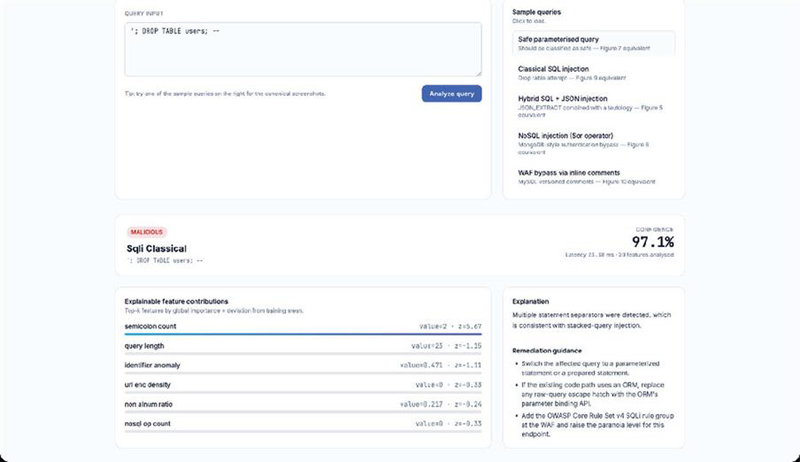Image resolution: width=800 pixels, height=462 pixels.
Task: Focus the query input text area
Action: pos(303,49)
